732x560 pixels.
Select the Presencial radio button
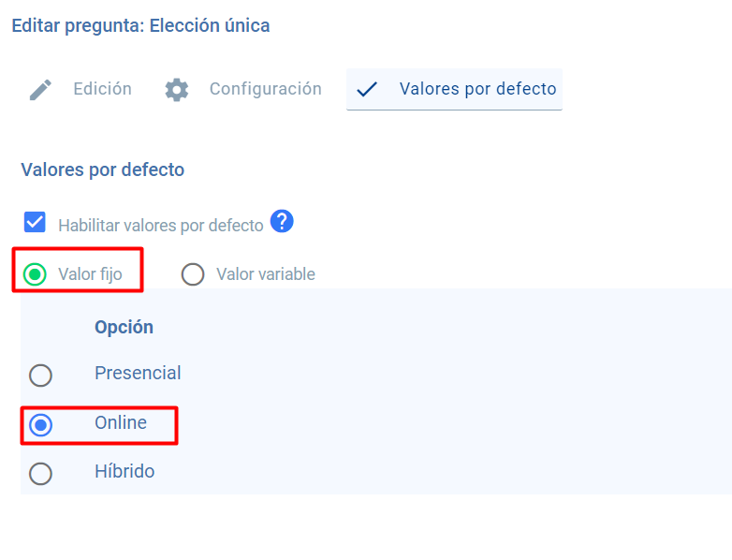pyautogui.click(x=40, y=376)
